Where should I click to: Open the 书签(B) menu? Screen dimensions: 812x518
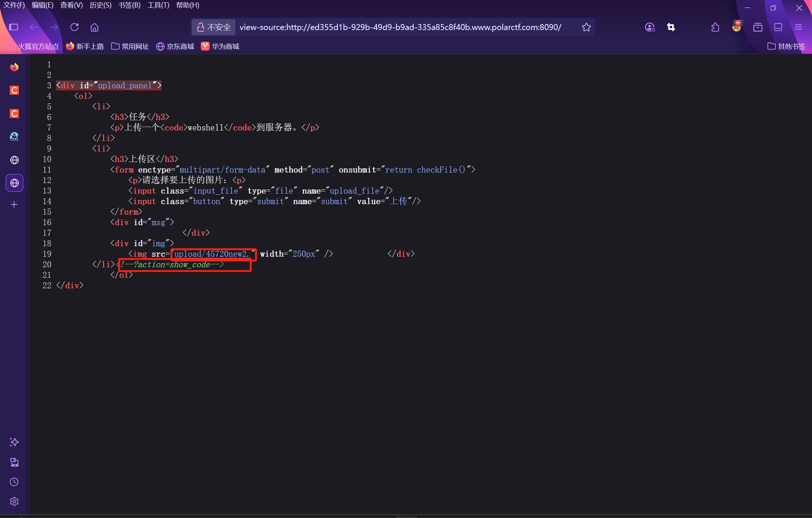(x=129, y=5)
